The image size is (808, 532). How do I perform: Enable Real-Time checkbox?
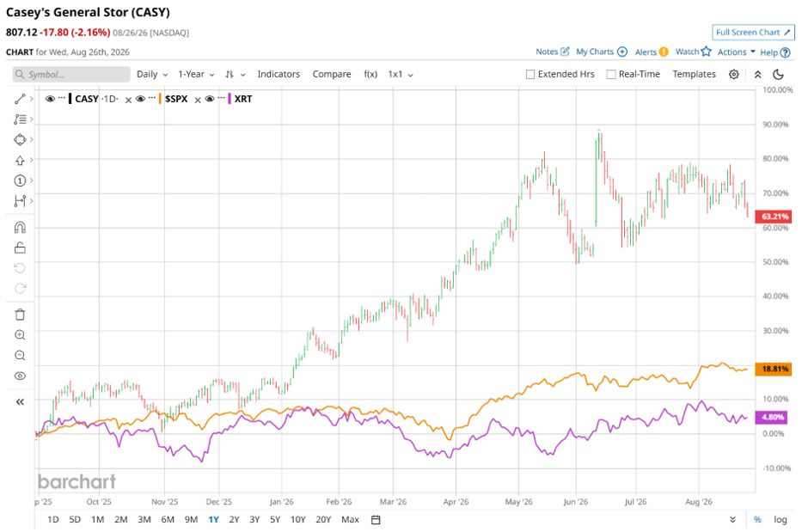[x=610, y=74]
